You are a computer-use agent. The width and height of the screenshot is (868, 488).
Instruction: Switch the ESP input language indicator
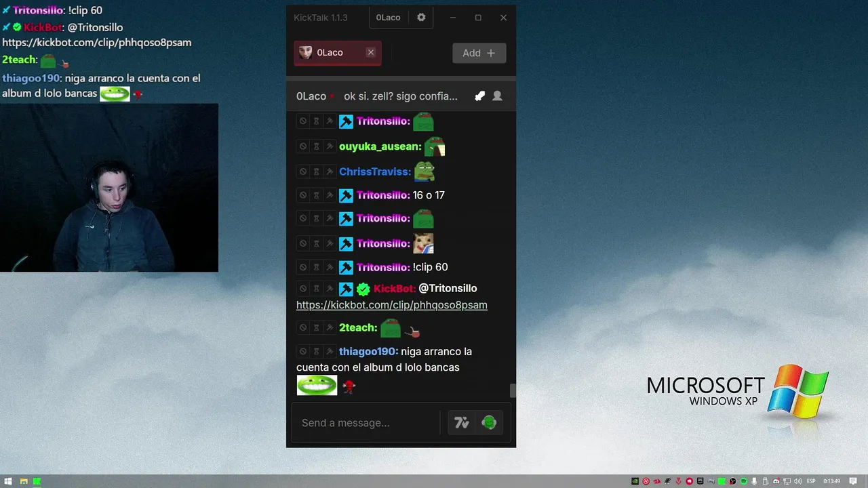811,481
